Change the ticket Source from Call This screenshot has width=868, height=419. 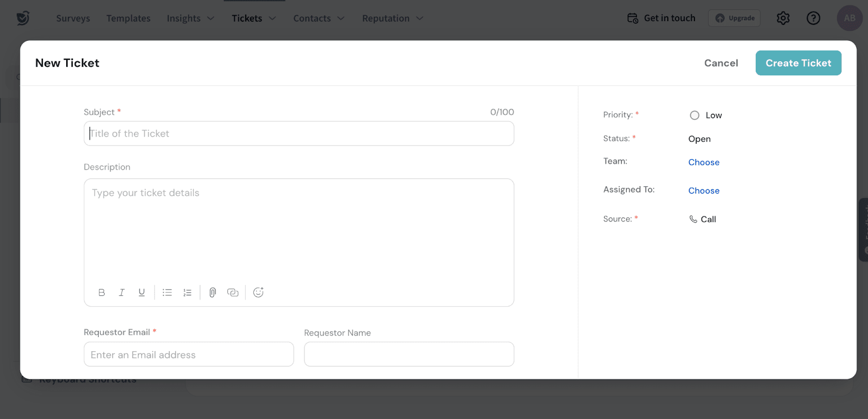(703, 219)
